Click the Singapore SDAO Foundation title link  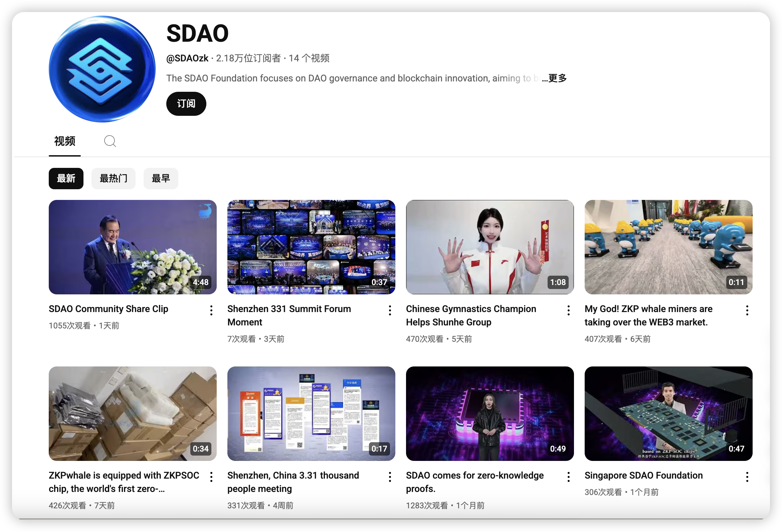point(643,475)
